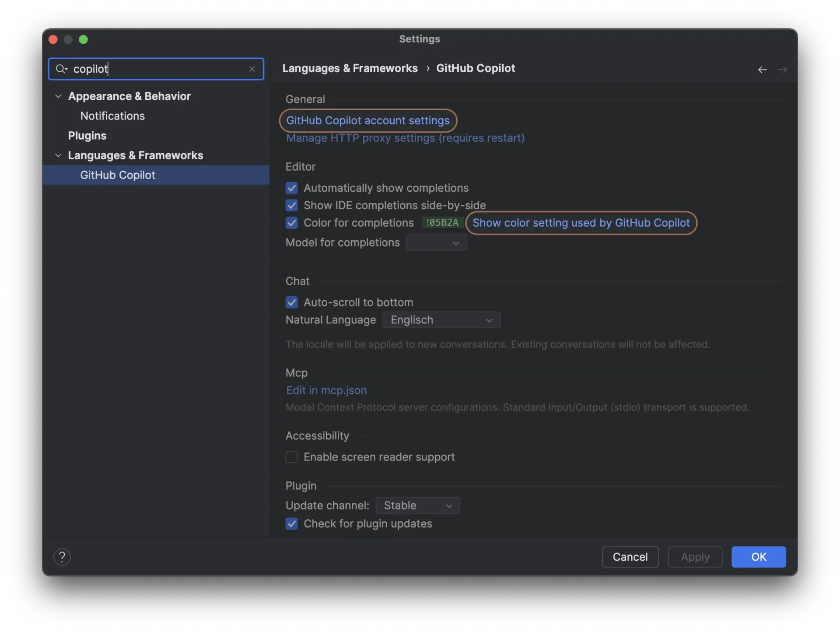Click the Cancel button
Viewport: 840px width, 632px height.
630,557
